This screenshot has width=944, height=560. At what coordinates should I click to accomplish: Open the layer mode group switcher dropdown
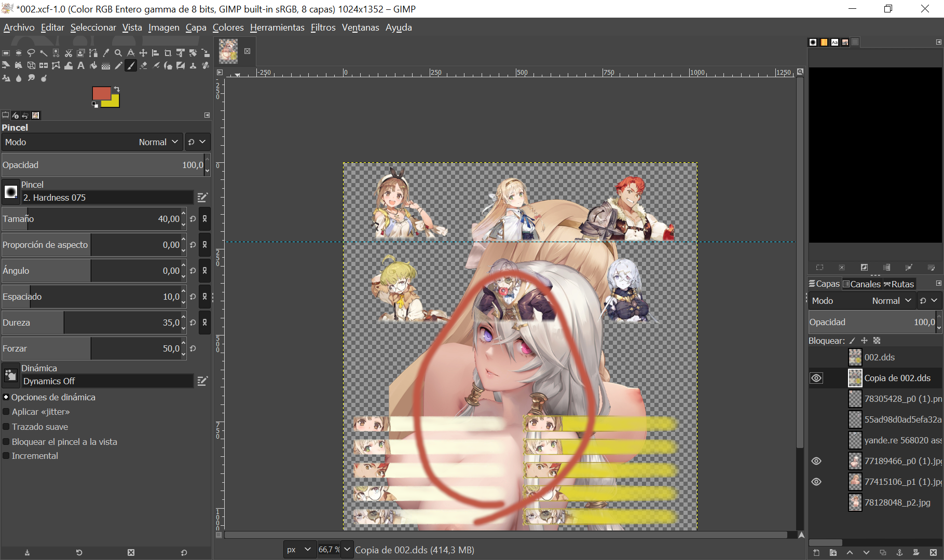928,301
